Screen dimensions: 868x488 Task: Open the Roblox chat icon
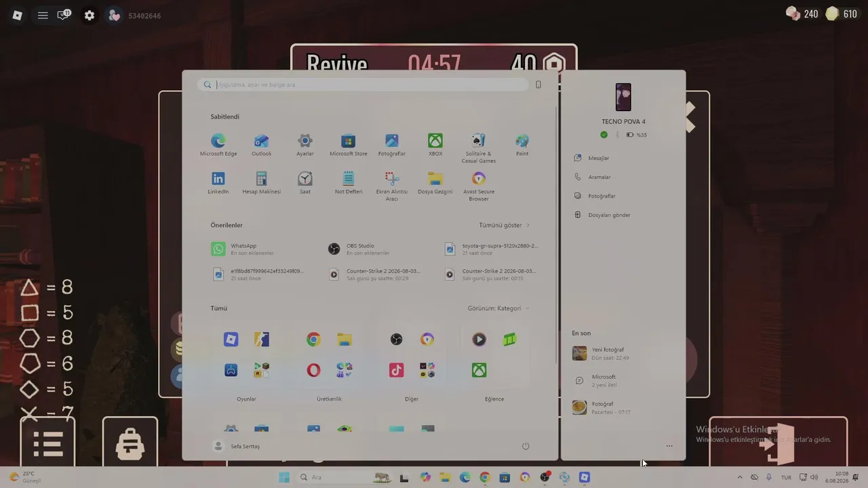[x=64, y=15]
